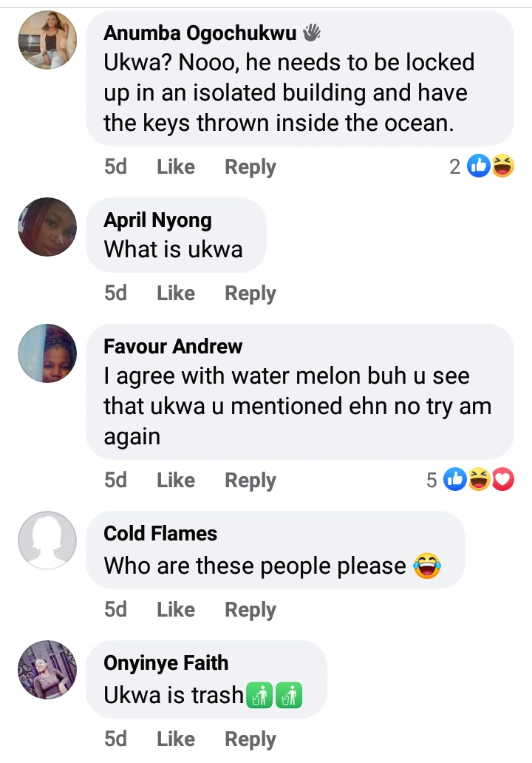
Task: Open Favour Andrew's profile picture
Action: [x=47, y=353]
